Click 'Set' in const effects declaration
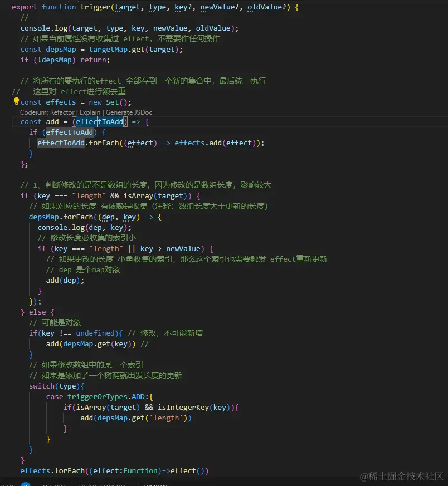 [x=113, y=102]
